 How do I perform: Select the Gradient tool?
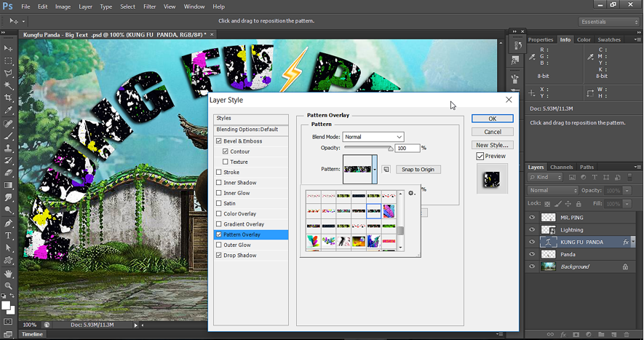pyautogui.click(x=8, y=186)
